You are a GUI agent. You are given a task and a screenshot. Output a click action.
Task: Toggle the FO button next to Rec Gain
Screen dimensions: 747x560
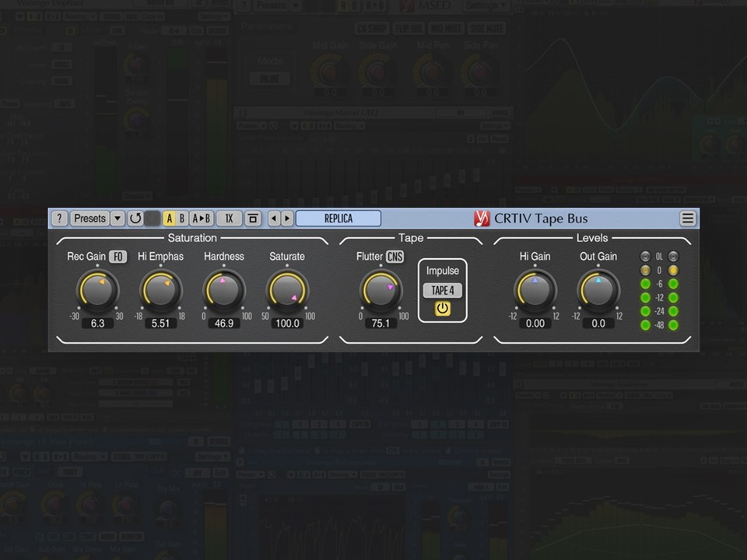click(x=117, y=257)
